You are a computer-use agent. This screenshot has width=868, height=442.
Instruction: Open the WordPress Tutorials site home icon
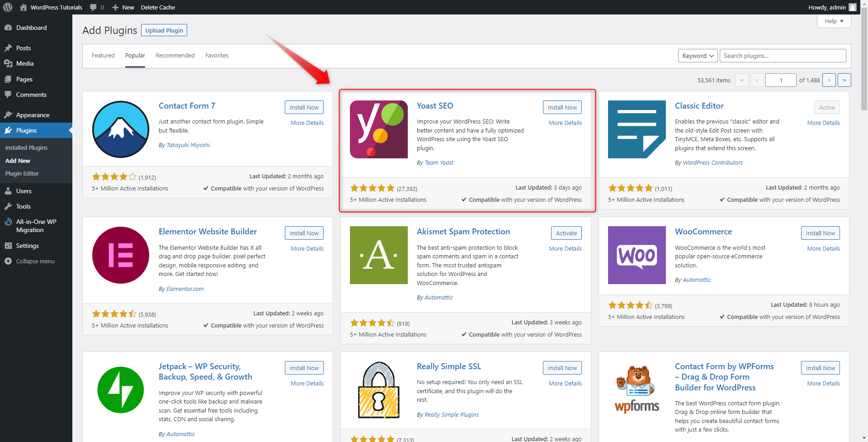point(24,7)
